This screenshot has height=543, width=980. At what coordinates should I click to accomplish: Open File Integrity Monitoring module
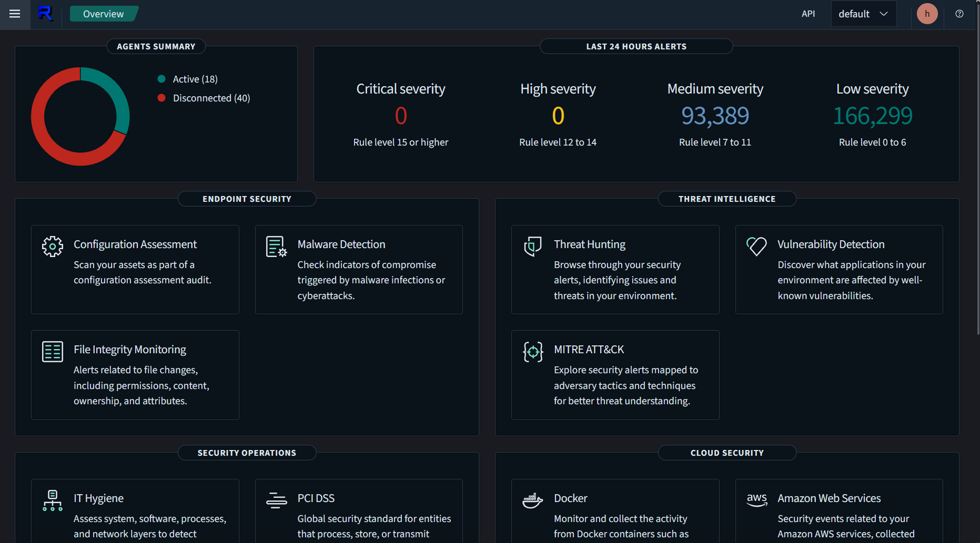pos(135,375)
